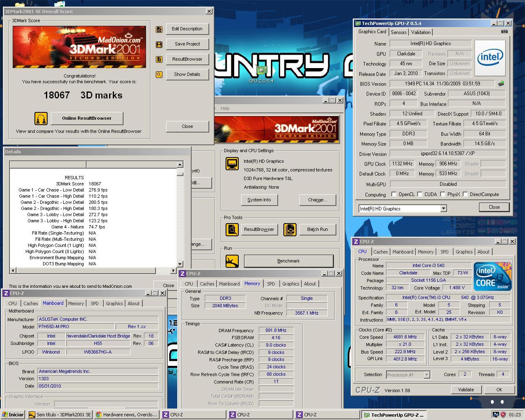525x420 pixels.
Task: Open Help menu in 3DMark window
Action: [225, 108]
